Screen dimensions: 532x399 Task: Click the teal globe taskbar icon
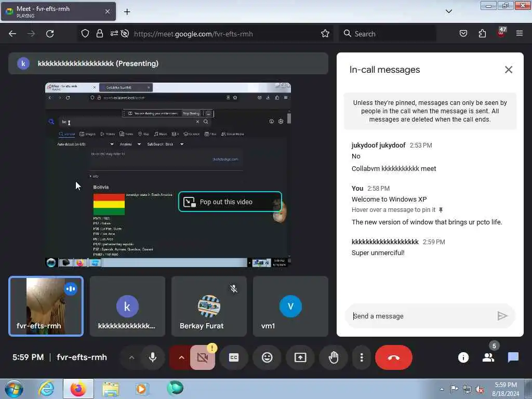175,388
